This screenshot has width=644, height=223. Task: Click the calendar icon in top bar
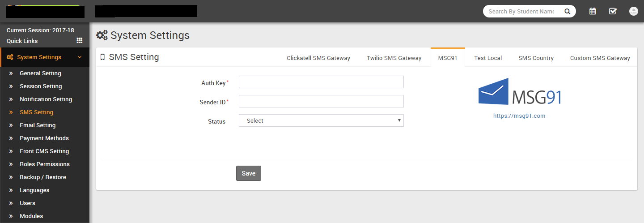593,11
